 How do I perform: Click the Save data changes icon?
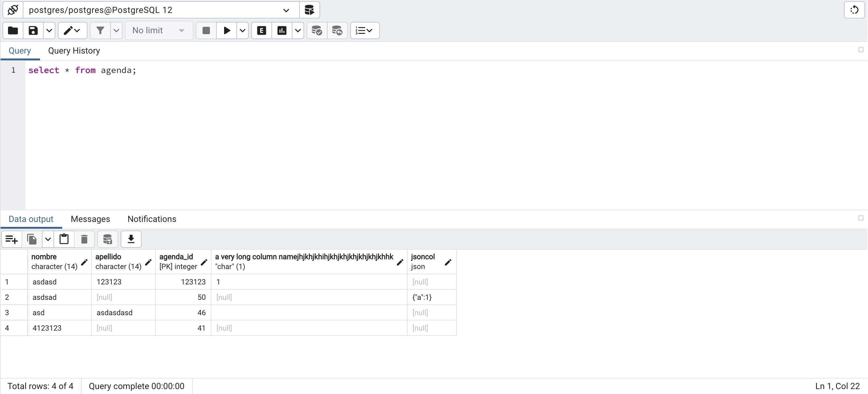(107, 239)
